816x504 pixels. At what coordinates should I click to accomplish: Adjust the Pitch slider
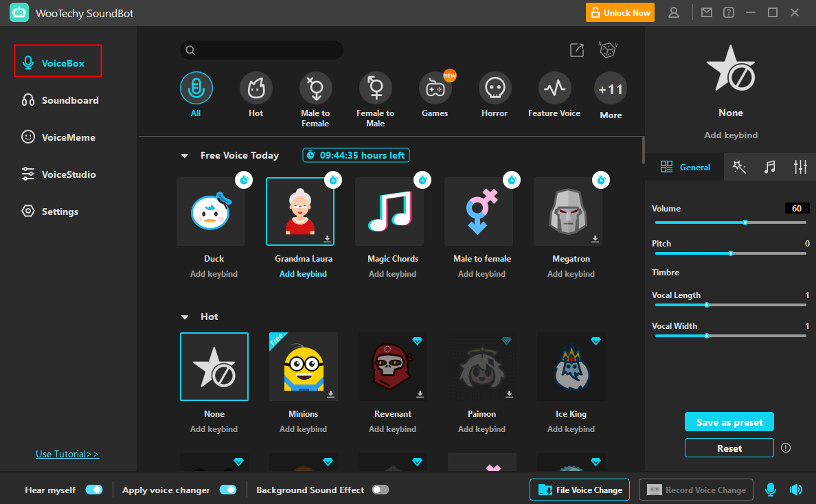coord(731,253)
